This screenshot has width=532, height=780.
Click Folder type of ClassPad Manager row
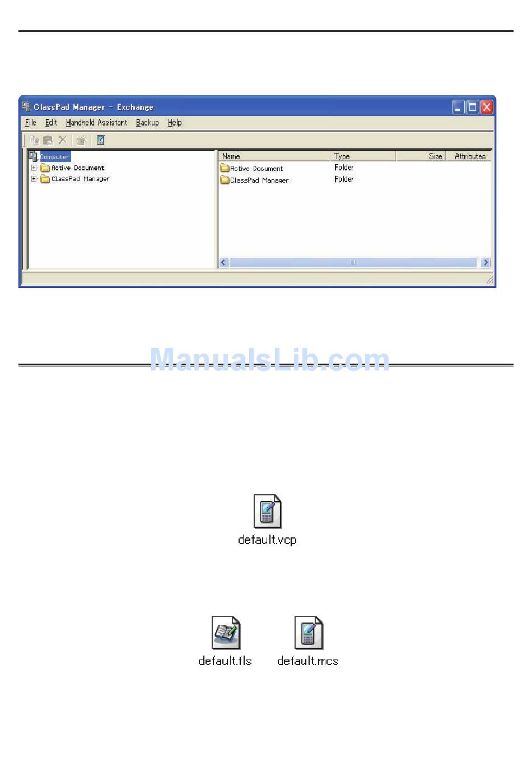point(344,179)
